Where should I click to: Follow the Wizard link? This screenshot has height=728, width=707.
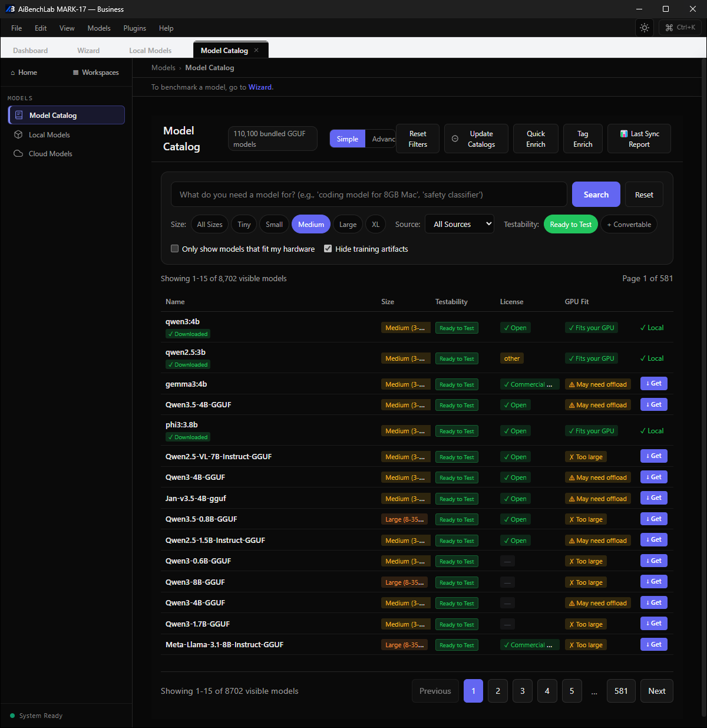(x=260, y=87)
